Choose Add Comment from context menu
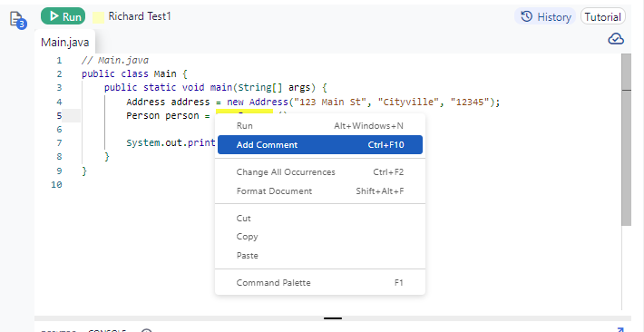Screen dimensions: 644x332 [x=320, y=144]
